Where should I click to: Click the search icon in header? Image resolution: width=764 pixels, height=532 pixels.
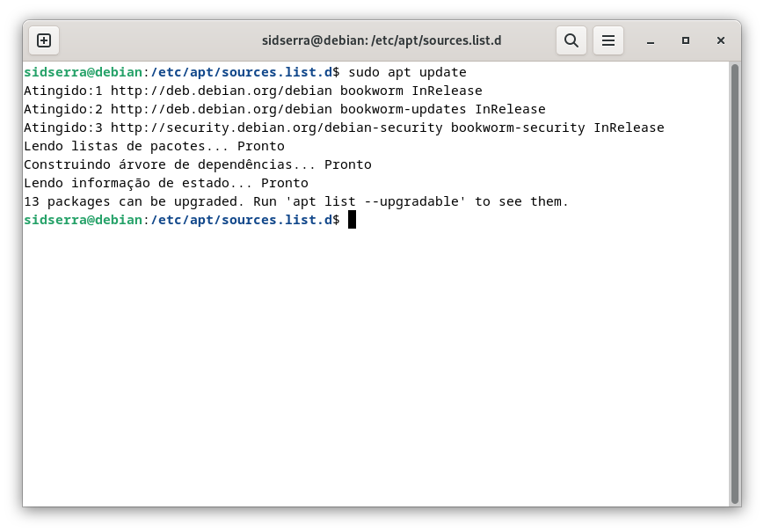(571, 40)
